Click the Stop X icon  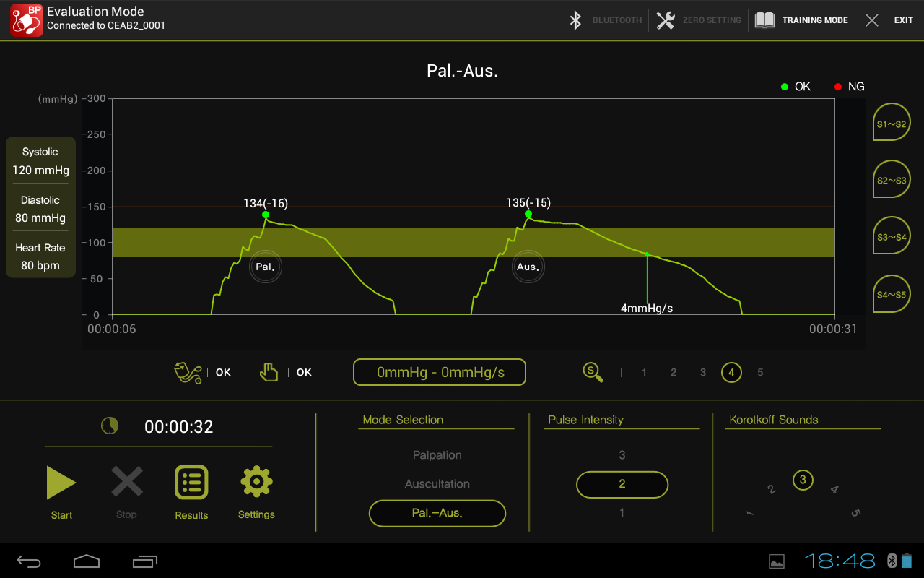pyautogui.click(x=126, y=482)
